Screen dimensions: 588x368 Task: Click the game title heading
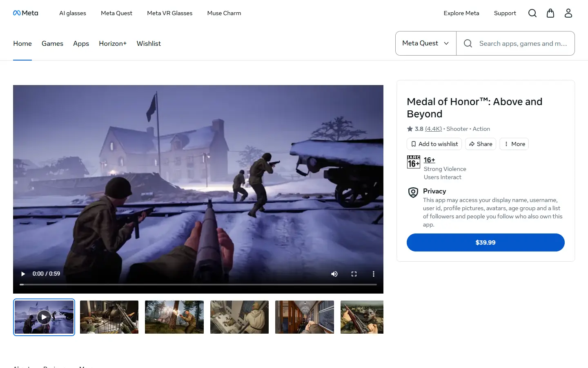click(474, 108)
